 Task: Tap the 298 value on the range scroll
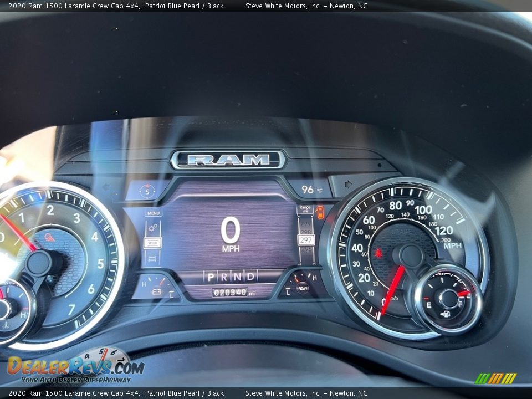coord(306,232)
